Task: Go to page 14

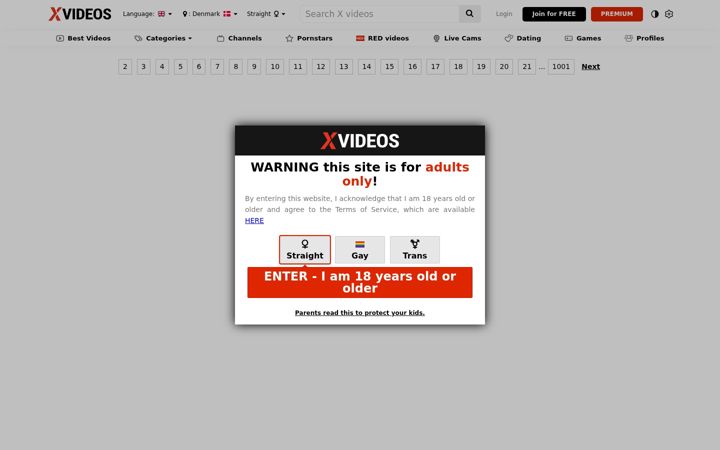Action: coord(366,67)
